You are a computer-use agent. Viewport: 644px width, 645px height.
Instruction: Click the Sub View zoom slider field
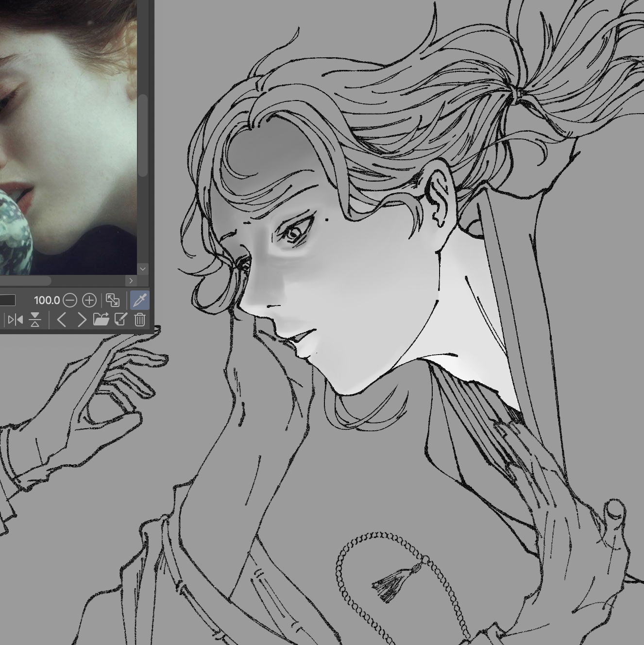pos(8,300)
